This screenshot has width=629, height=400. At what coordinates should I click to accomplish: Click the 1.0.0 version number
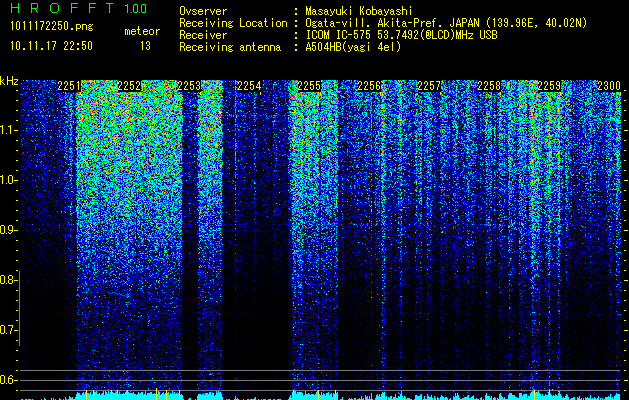[135, 8]
